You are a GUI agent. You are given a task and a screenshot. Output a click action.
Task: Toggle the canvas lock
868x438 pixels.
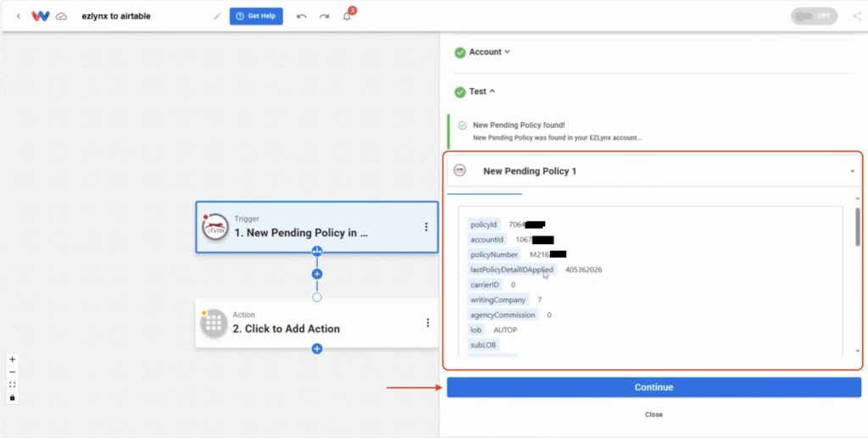click(12, 397)
